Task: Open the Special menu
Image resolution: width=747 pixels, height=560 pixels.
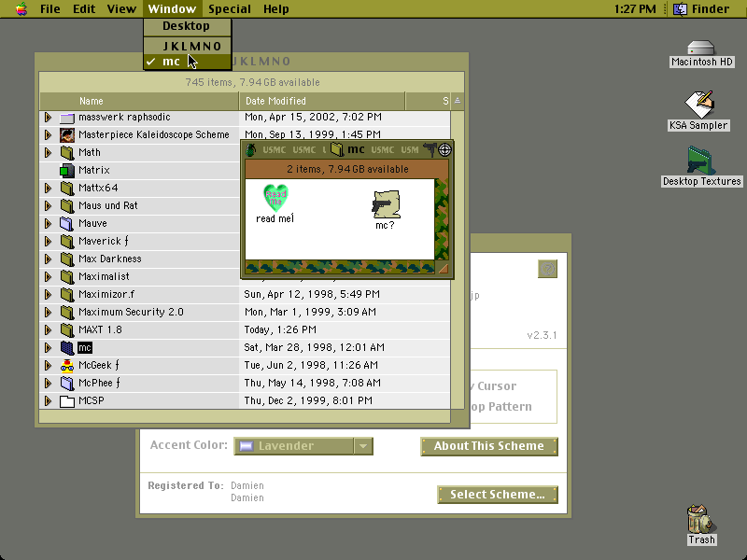Action: (230, 9)
